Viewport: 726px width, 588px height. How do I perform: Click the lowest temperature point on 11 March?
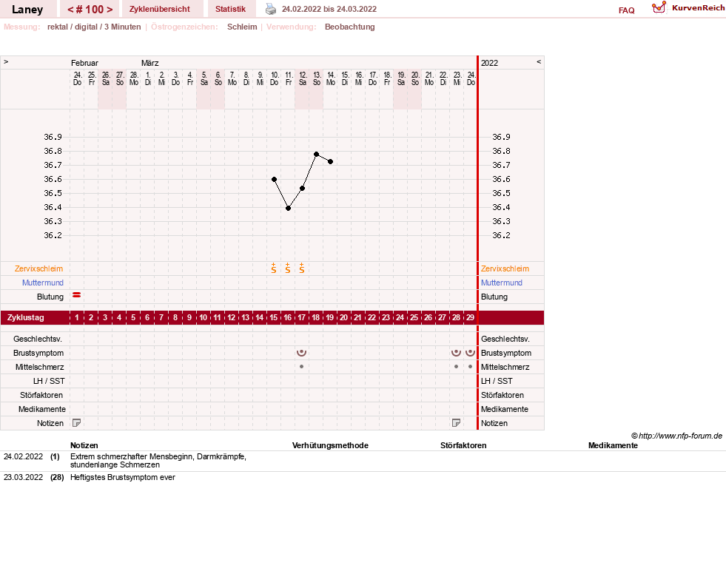click(288, 208)
